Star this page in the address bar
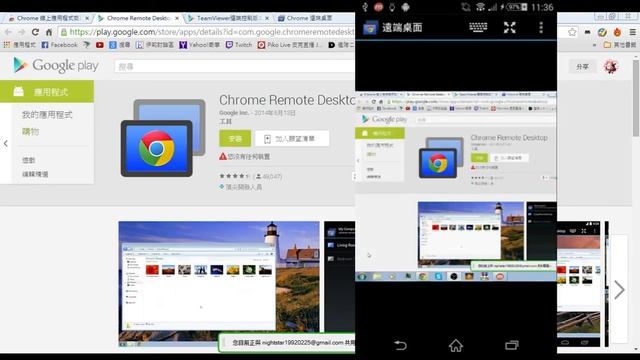Image resolution: width=640 pixels, height=360 pixels. (x=572, y=32)
